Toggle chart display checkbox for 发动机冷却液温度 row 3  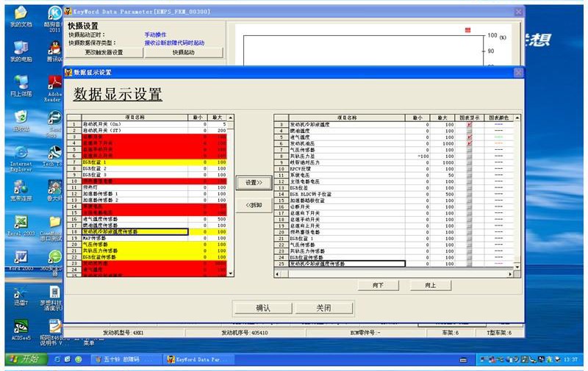coord(469,125)
